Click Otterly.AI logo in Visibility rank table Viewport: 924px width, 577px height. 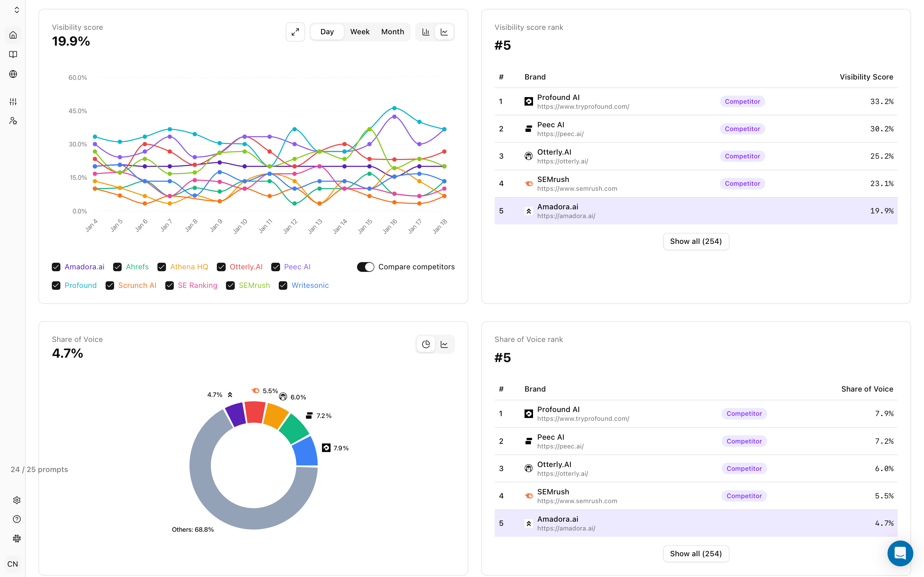[x=529, y=156]
